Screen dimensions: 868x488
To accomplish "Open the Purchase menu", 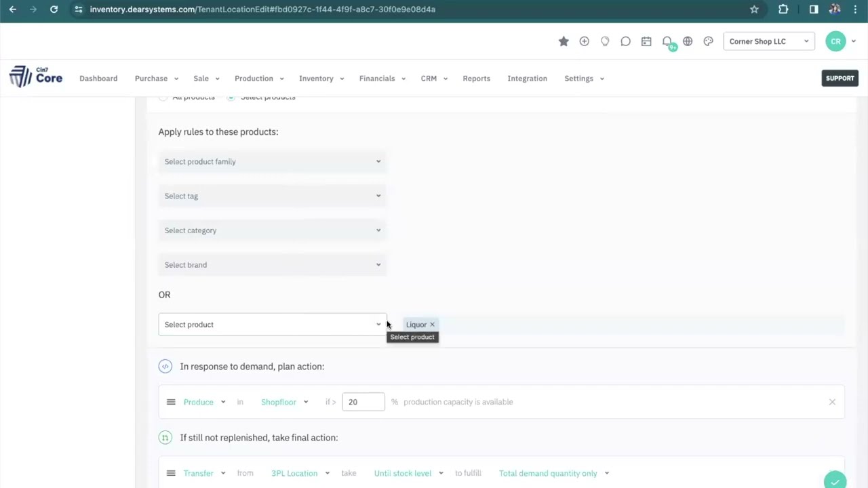I will [x=156, y=79].
